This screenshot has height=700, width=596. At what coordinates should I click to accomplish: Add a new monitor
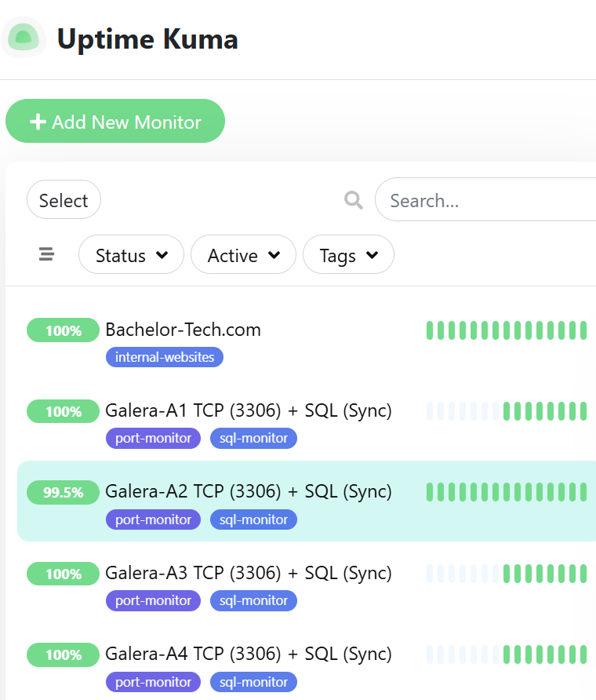pyautogui.click(x=115, y=122)
